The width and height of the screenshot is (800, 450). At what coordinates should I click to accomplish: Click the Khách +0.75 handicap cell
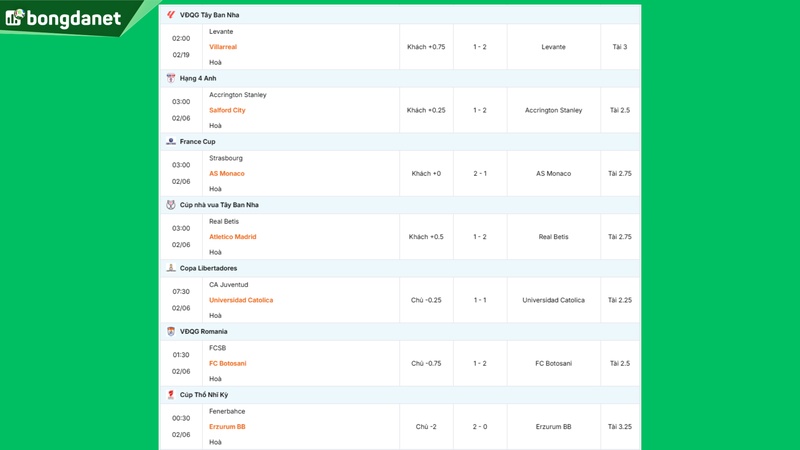tap(426, 47)
